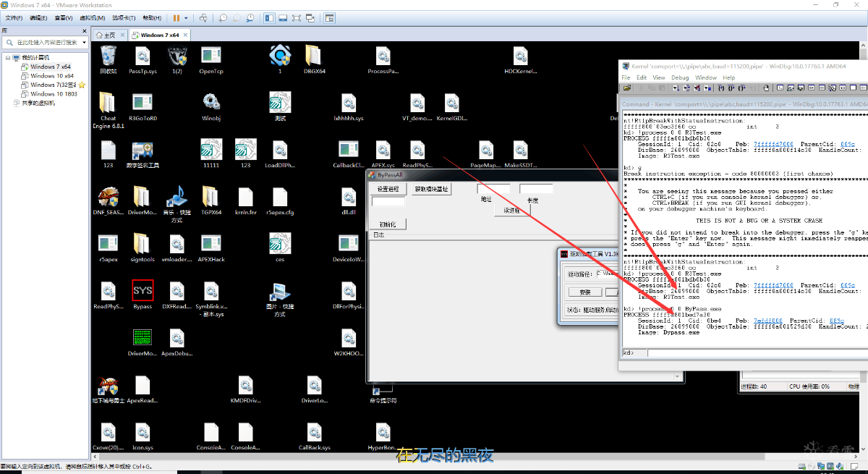Collapse the 我的计算机 tree node
Screen dimensions: 868x474
point(8,57)
